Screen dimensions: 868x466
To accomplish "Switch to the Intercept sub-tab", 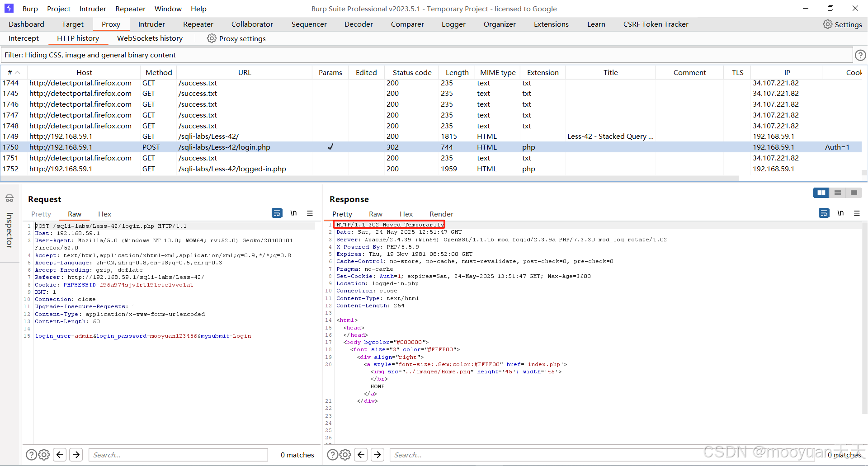I will (x=24, y=38).
